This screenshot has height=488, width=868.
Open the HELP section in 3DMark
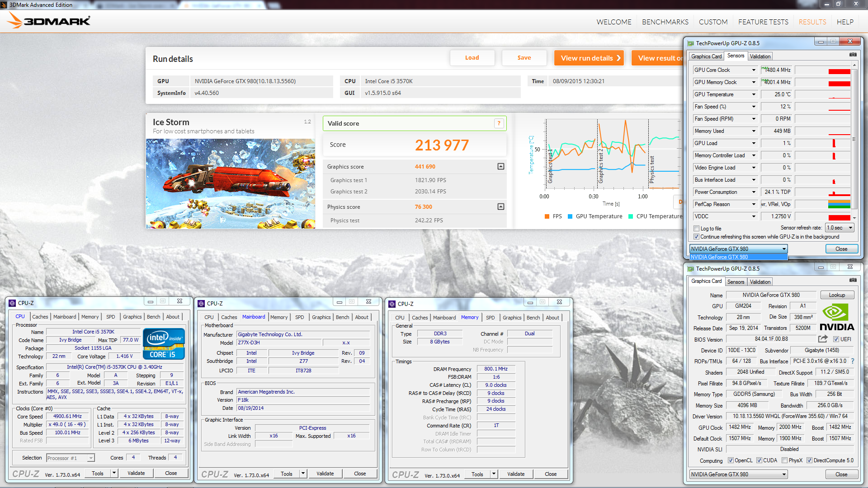(x=845, y=22)
